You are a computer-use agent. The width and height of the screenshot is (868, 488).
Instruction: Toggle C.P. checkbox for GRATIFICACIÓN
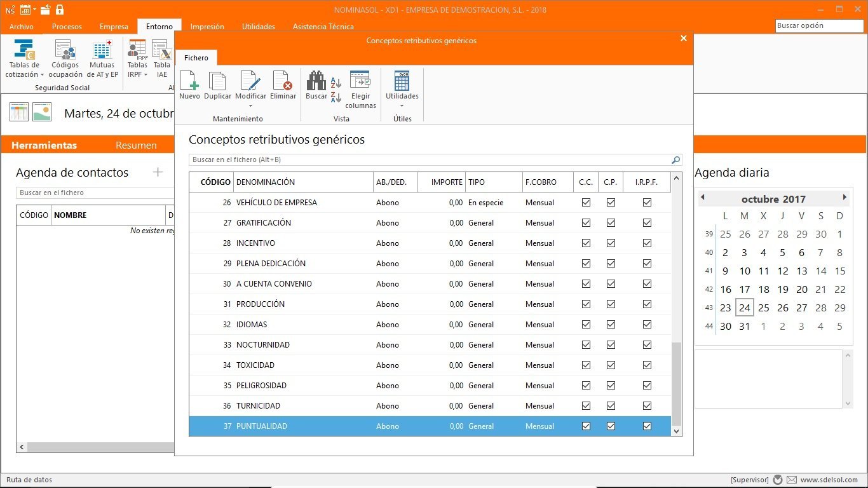pyautogui.click(x=611, y=223)
